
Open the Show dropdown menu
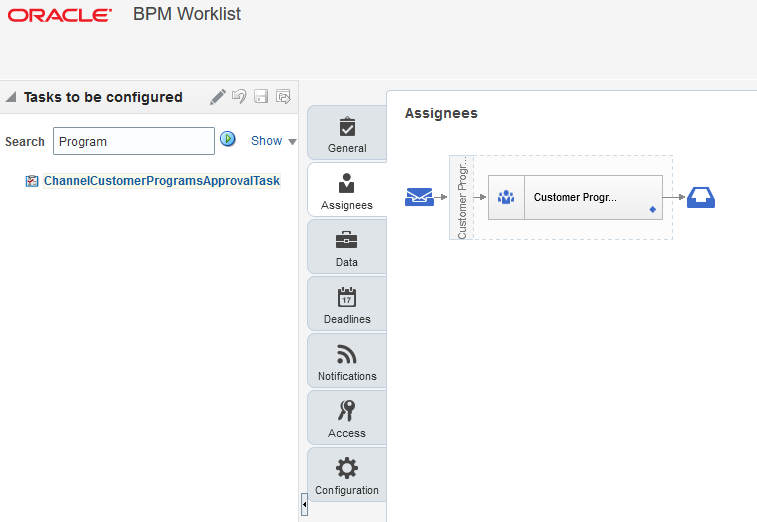tap(273, 141)
